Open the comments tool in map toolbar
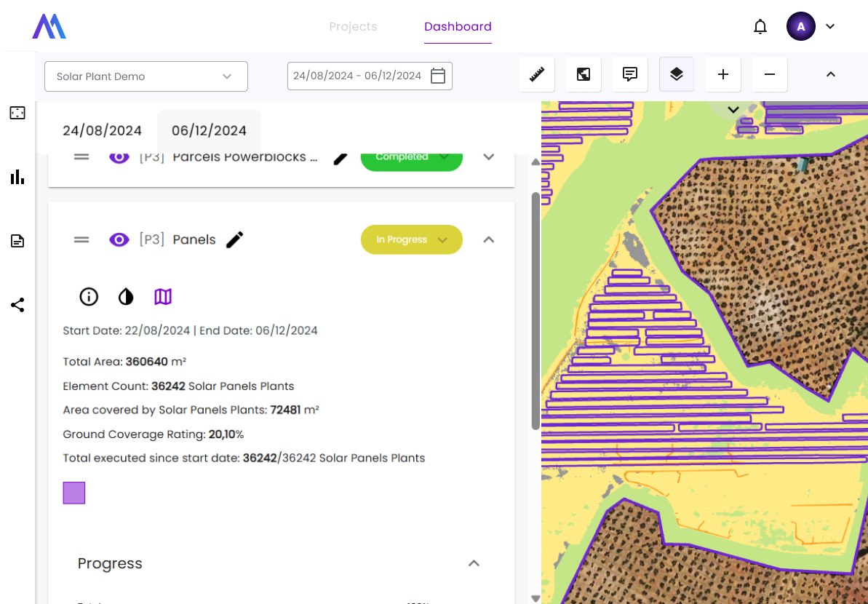 coord(630,74)
